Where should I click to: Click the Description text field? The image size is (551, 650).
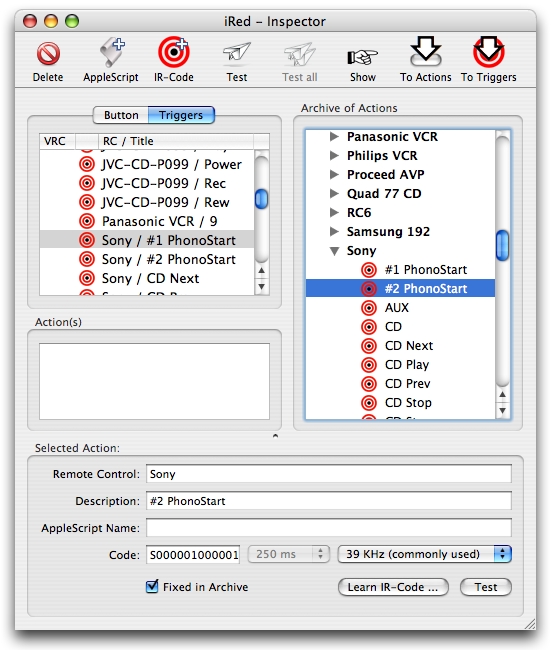[x=329, y=501]
